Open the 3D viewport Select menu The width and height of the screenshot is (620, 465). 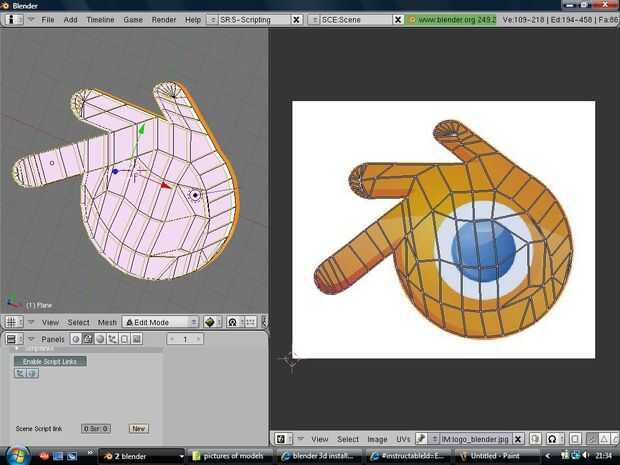coord(78,323)
